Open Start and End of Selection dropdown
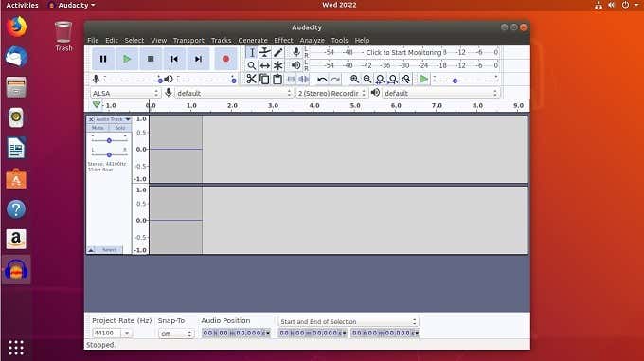Viewport: 644px width, 361px height. [x=349, y=321]
